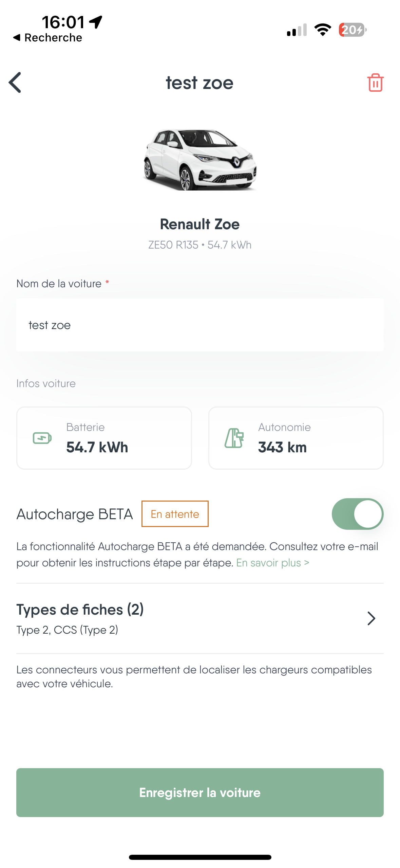Image resolution: width=400 pixels, height=868 pixels.
Task: Open the 'En savoir plus' link
Action: (272, 563)
